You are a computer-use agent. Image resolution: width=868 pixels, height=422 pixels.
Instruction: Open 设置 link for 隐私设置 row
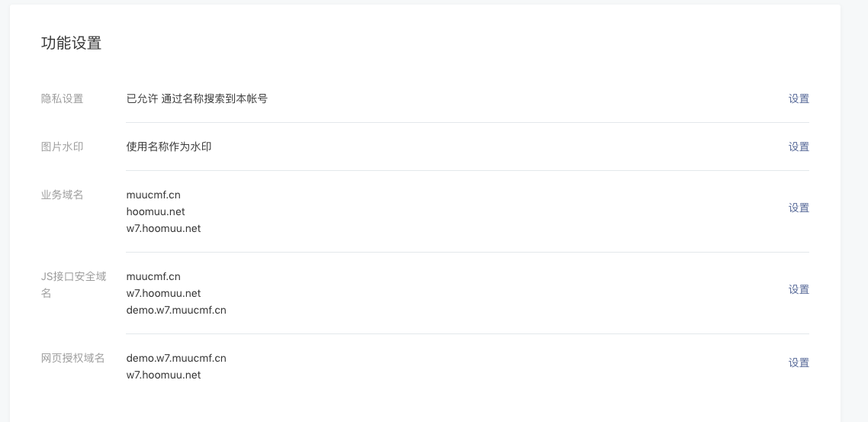click(799, 98)
